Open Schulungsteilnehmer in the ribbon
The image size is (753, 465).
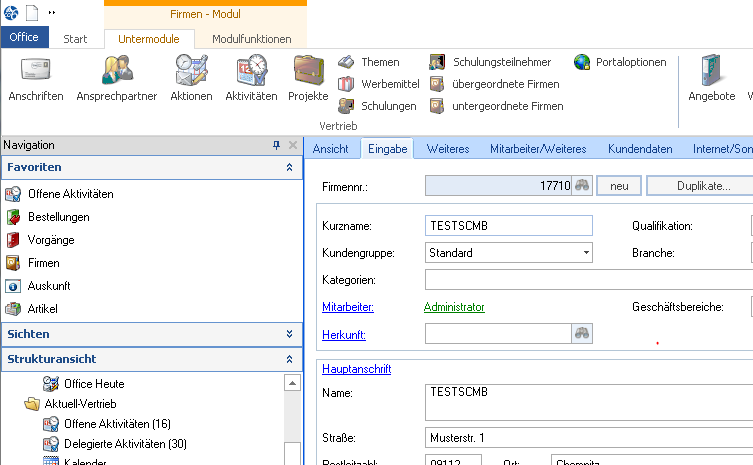pyautogui.click(x=437, y=62)
